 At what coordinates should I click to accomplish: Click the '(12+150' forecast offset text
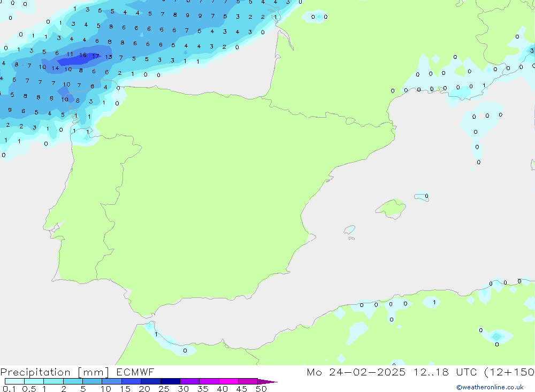pos(509,372)
